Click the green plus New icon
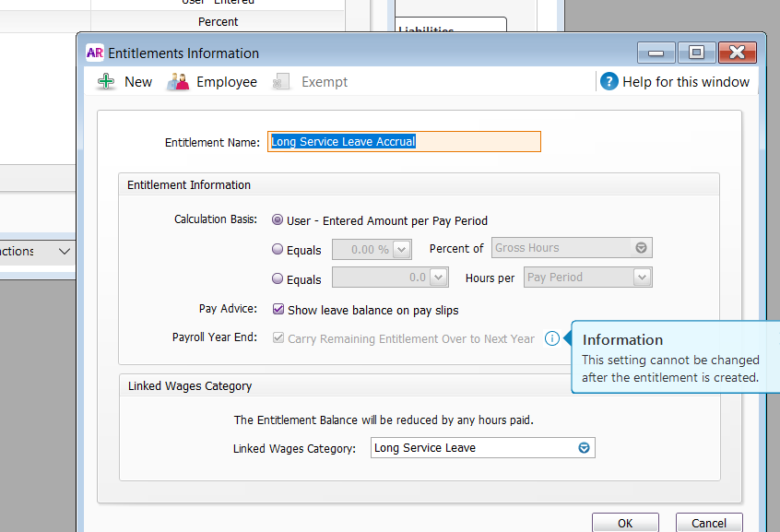780x532 pixels. point(107,82)
